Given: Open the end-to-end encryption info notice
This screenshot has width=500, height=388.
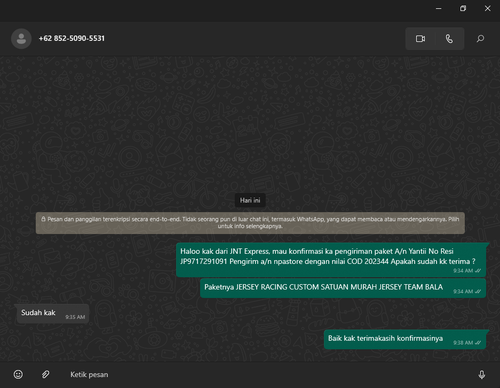Looking at the screenshot, I should (250, 223).
